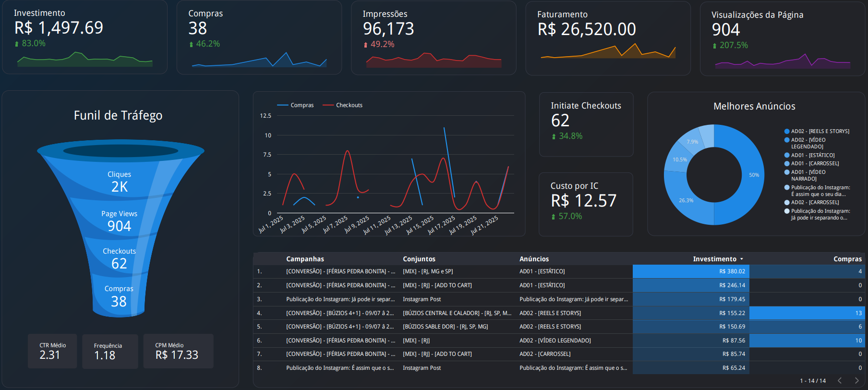This screenshot has width=868, height=390.
Task: Go to the next table page arrow
Action: pyautogui.click(x=856, y=380)
